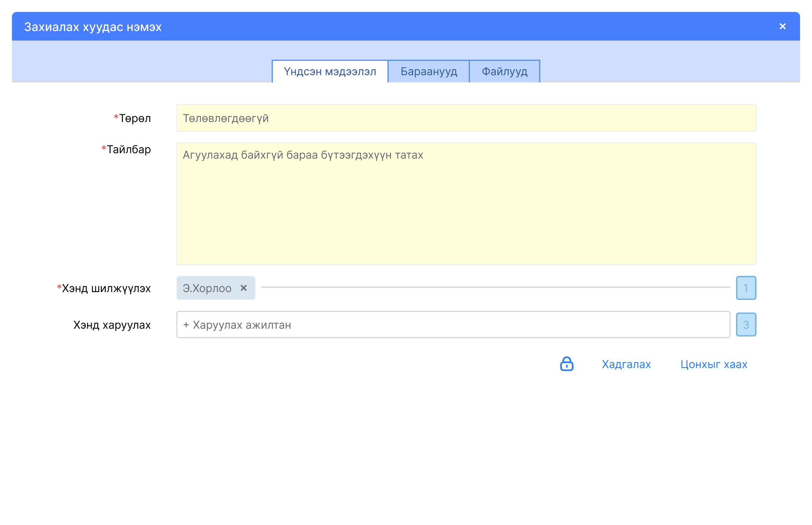This screenshot has width=812, height=525.
Task: Click the number 1 counter button
Action: point(746,288)
